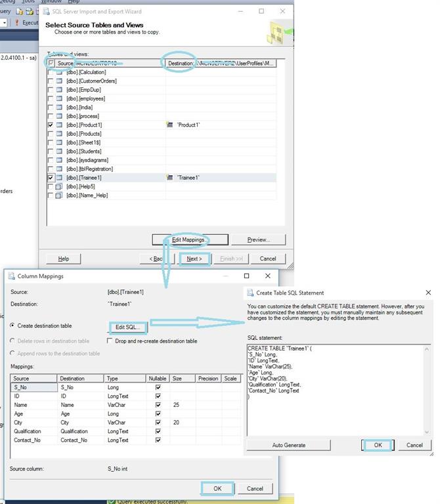Click the Edit SQL button
The height and width of the screenshot is (504, 440).
[x=128, y=327]
